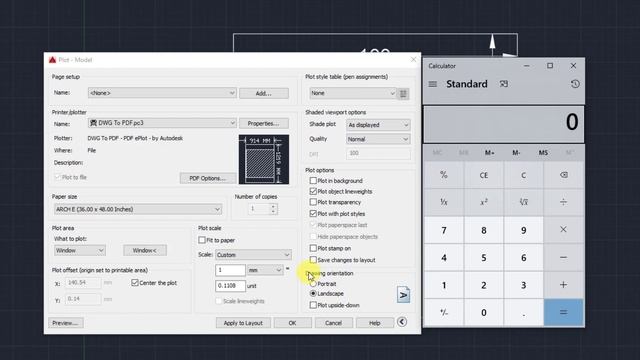Open Calculator history icon
This screenshot has height=360, width=640.
[575, 84]
